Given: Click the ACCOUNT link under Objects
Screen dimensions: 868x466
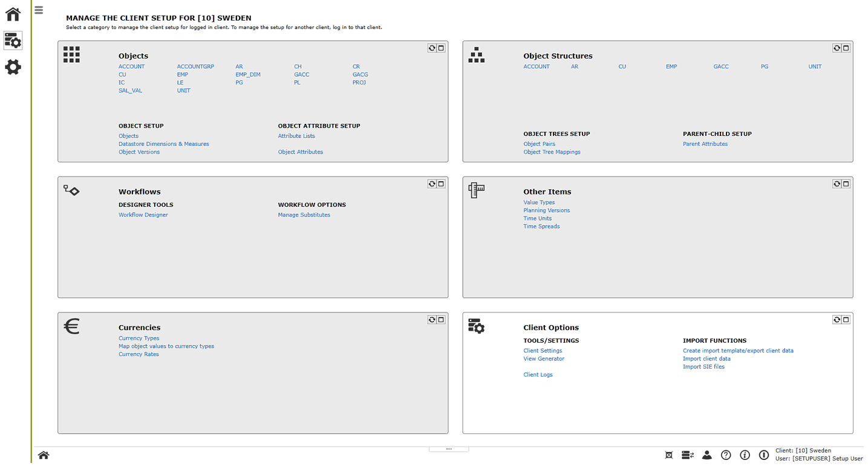Looking at the screenshot, I should pos(131,66).
